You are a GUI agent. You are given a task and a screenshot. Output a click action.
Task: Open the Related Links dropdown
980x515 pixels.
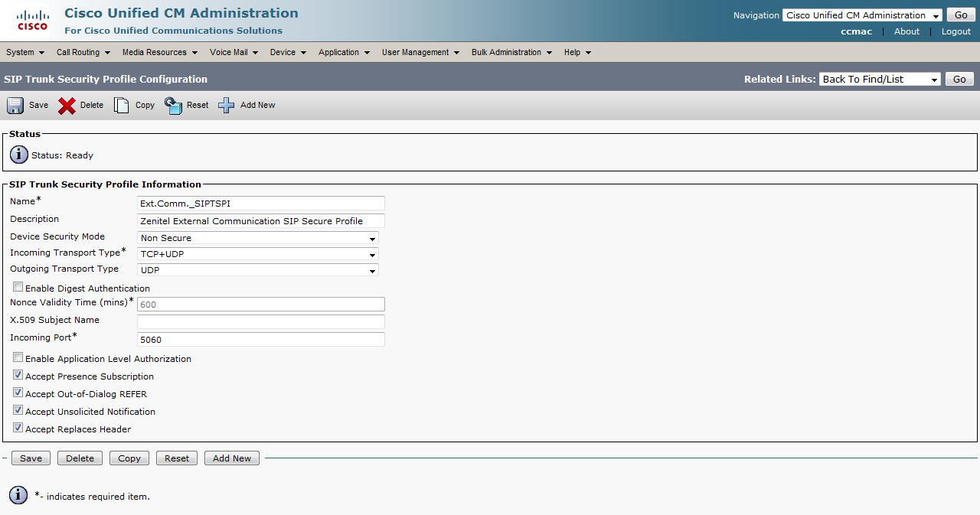[x=880, y=80]
